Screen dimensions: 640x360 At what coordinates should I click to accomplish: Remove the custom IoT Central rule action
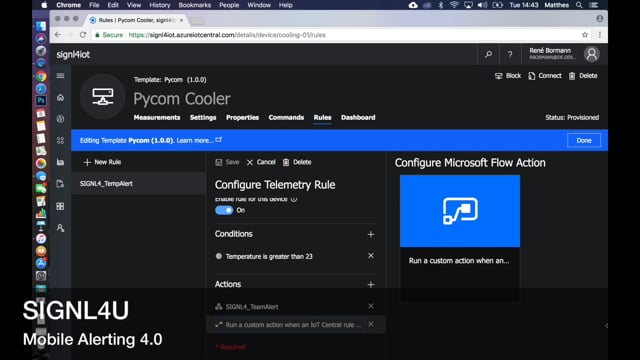(371, 324)
